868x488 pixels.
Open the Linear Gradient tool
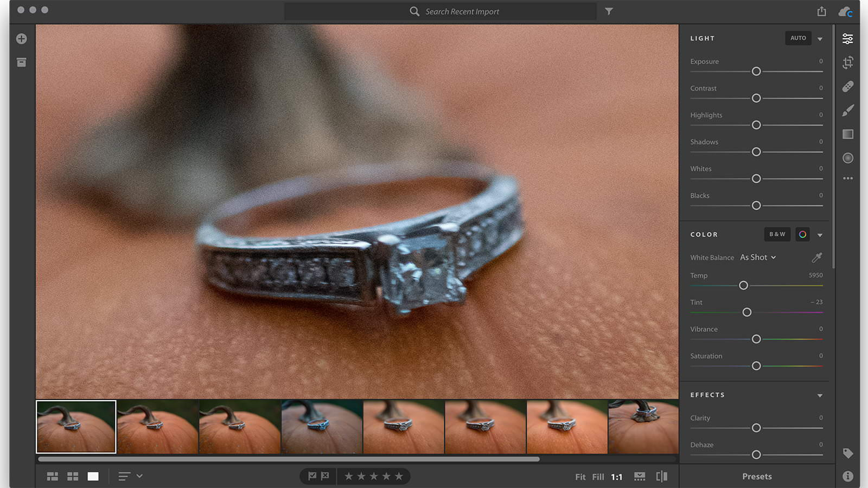(848, 134)
